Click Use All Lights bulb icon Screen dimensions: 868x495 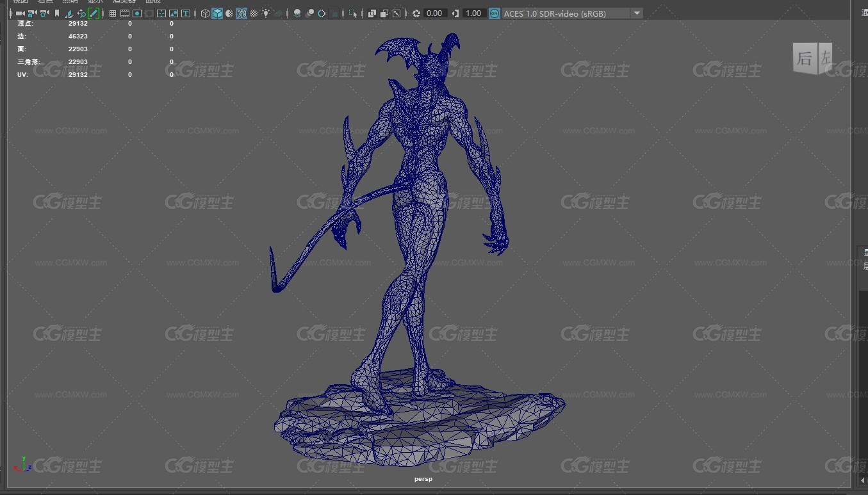[265, 13]
